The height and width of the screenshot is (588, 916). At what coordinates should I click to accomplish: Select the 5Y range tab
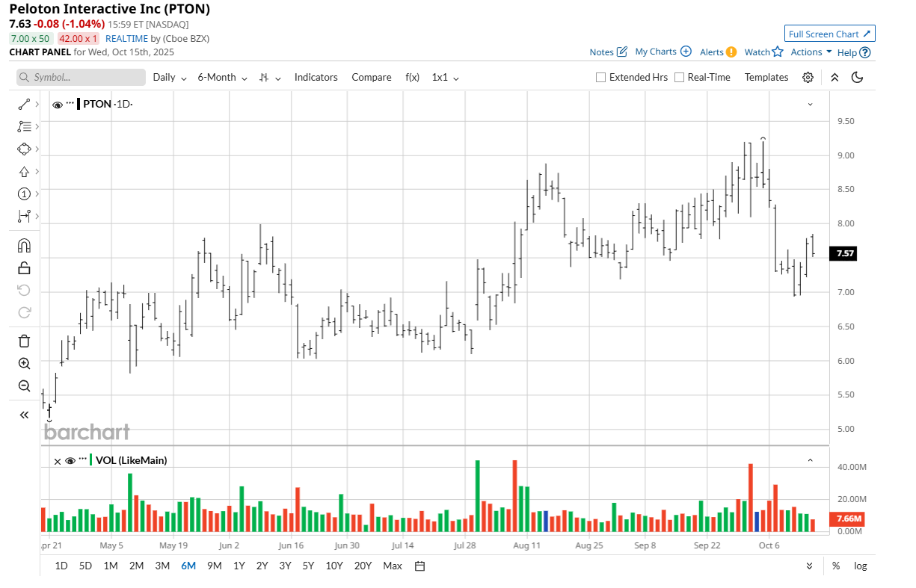click(x=308, y=566)
